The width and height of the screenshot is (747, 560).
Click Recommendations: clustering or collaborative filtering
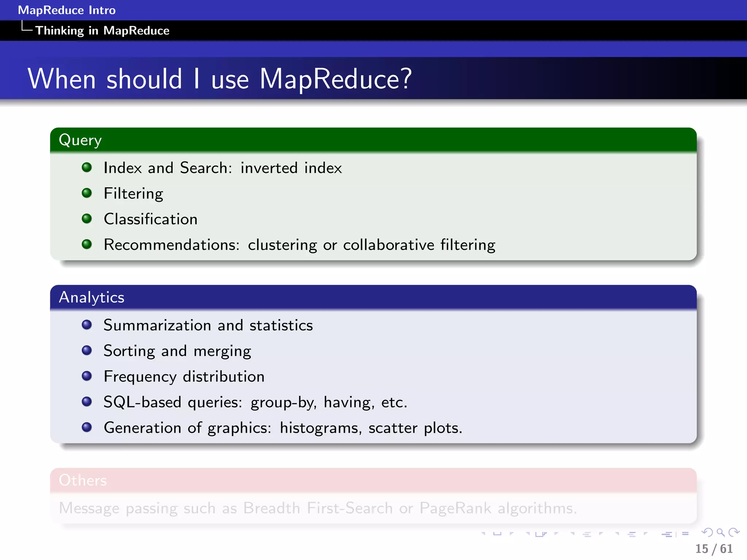point(299,245)
